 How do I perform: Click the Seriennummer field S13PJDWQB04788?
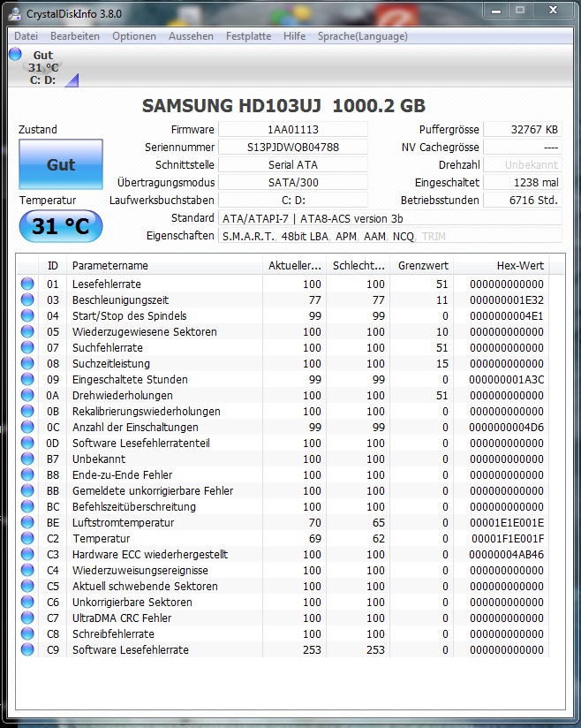[x=293, y=147]
